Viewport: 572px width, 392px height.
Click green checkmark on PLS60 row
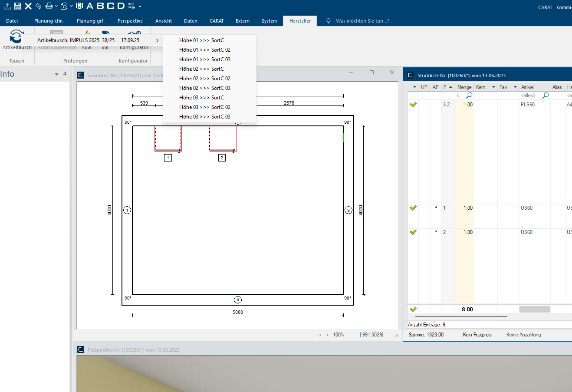[413, 105]
